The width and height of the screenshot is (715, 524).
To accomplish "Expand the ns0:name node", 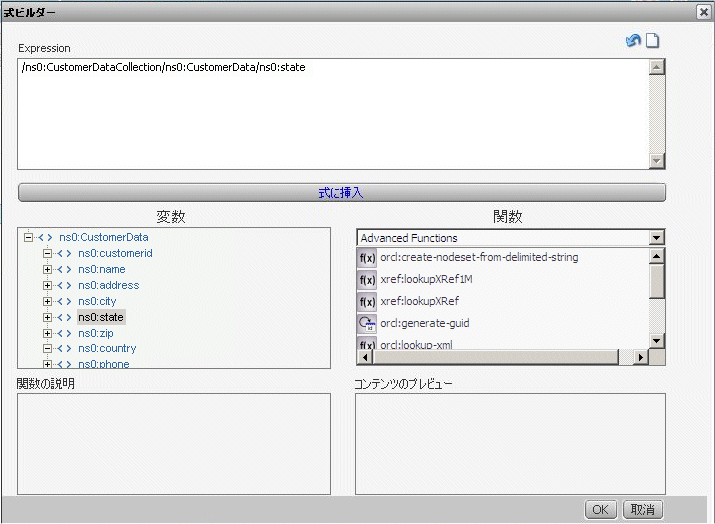I will [x=47, y=269].
